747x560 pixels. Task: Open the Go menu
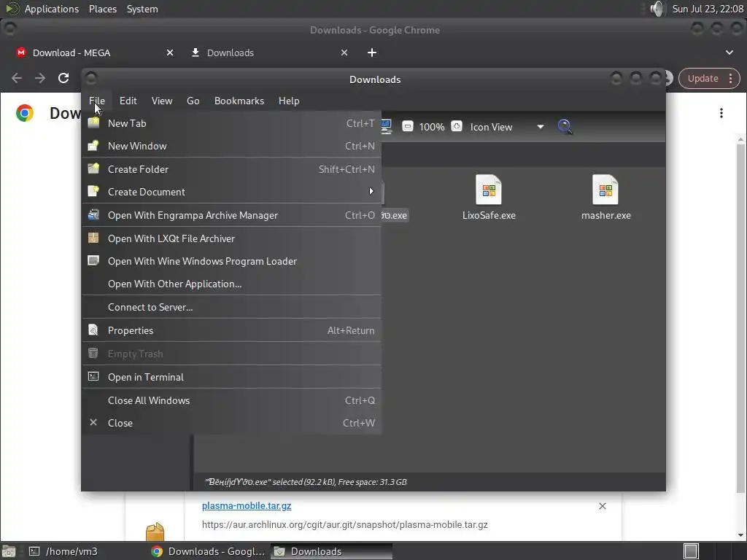click(193, 101)
